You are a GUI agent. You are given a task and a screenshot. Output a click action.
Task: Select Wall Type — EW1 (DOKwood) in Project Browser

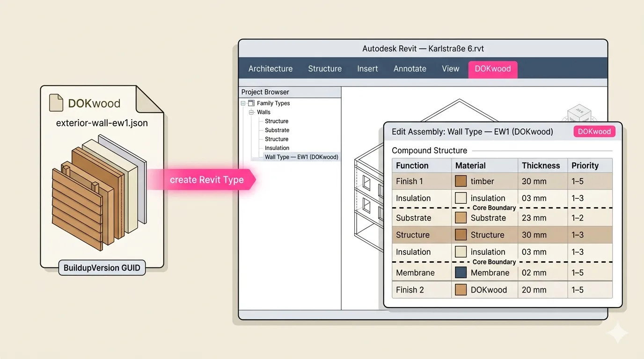click(301, 157)
